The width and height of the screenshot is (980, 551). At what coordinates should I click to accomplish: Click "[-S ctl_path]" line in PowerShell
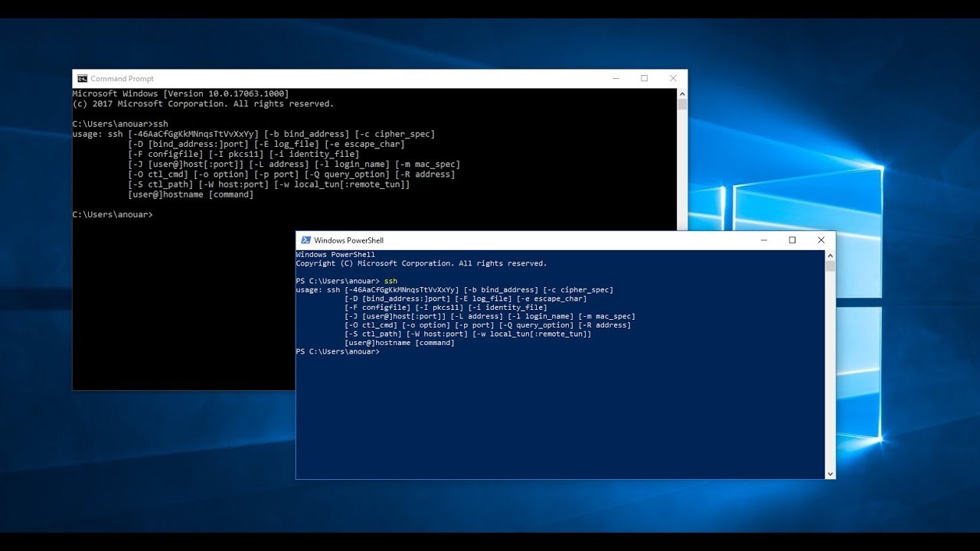[468, 334]
